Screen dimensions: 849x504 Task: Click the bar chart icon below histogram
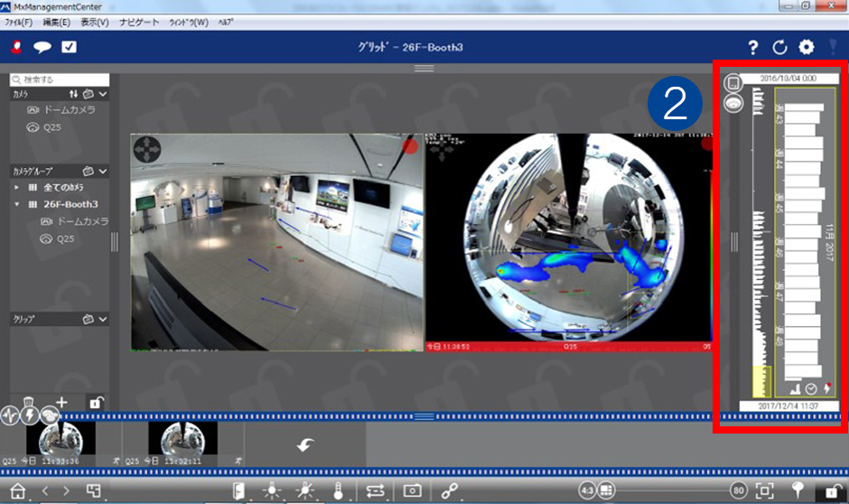point(795,388)
